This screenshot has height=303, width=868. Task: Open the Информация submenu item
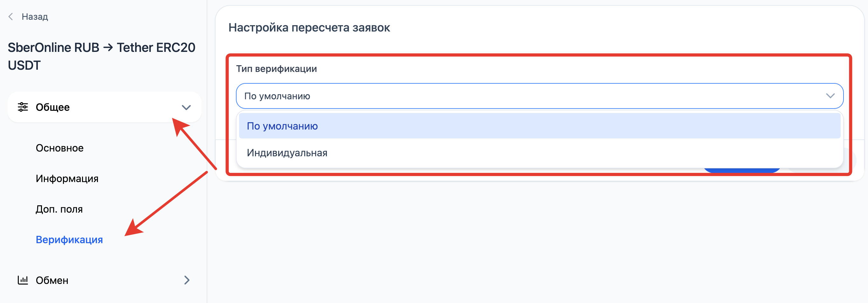[67, 179]
